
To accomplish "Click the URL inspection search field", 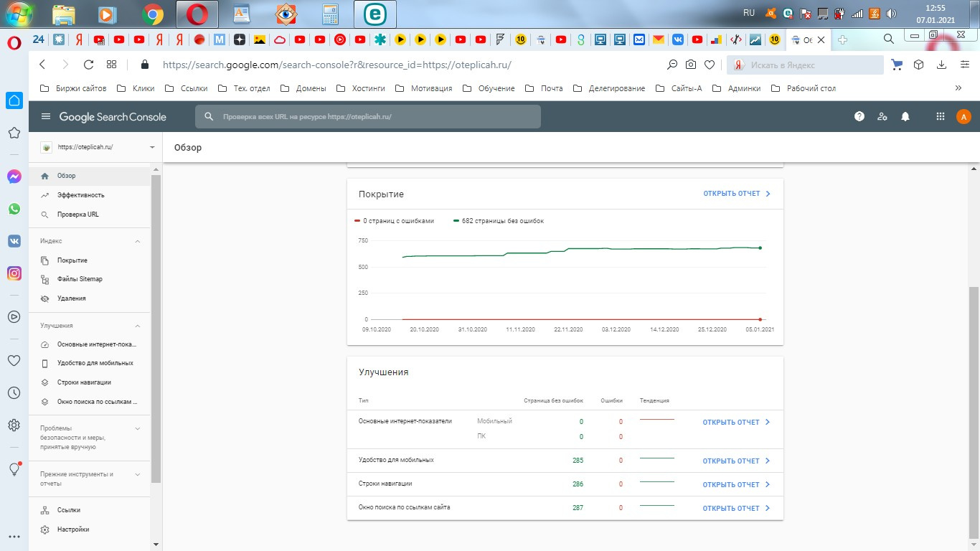I will [368, 117].
